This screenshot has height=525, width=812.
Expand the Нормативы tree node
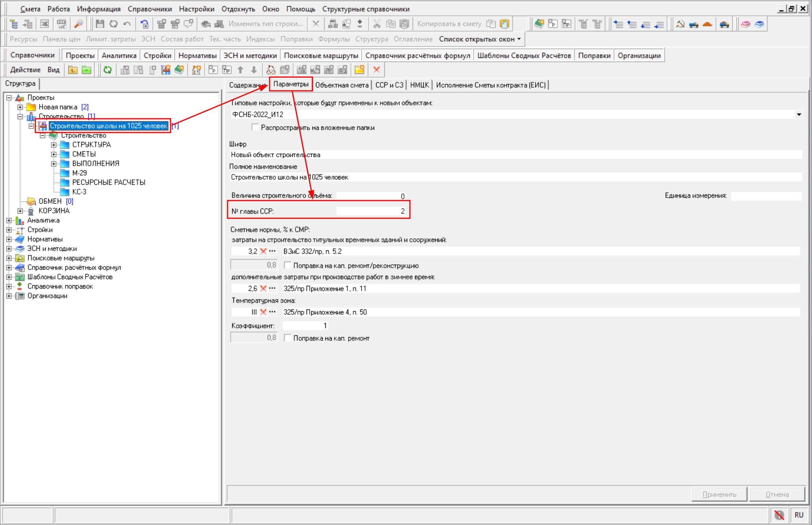[x=9, y=239]
